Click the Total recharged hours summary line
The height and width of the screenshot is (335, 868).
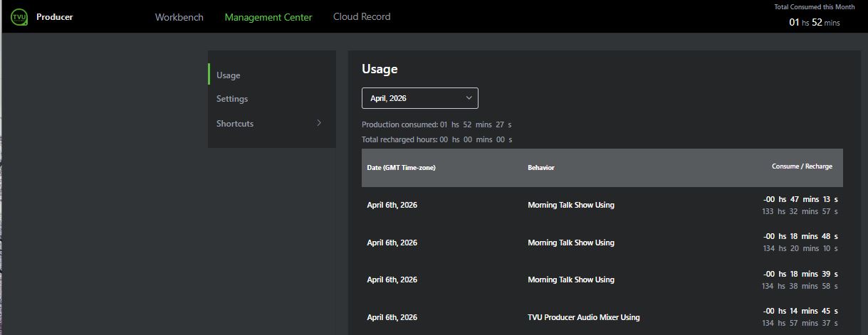click(x=437, y=139)
